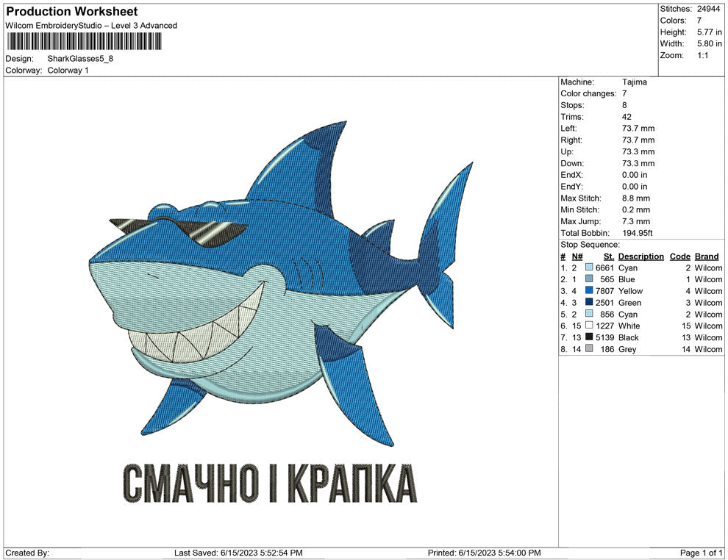728x560 pixels.
Task: Click the stitch count '6661' in row 1
Action: click(604, 268)
